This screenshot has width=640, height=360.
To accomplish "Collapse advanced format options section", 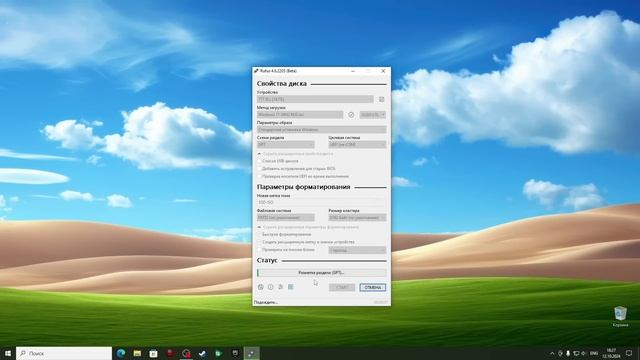I will point(308,227).
